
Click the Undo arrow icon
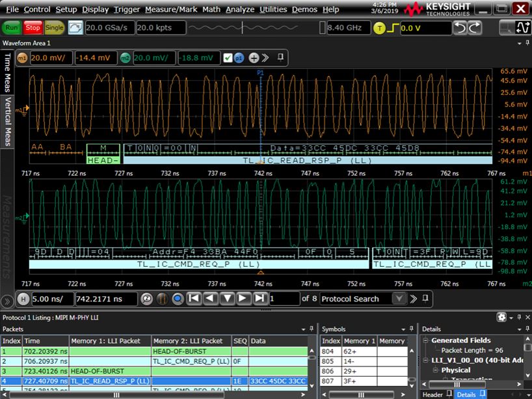[x=460, y=28]
